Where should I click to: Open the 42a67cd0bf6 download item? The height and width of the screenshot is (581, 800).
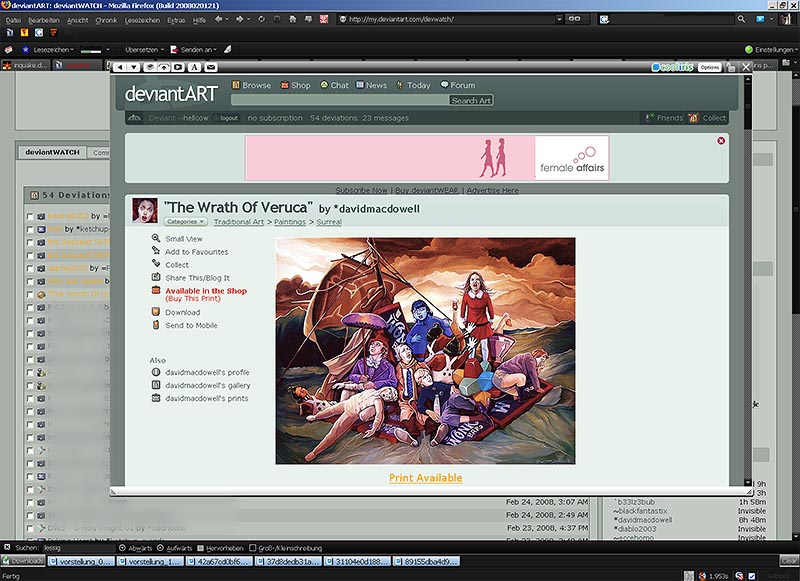pyautogui.click(x=219, y=562)
